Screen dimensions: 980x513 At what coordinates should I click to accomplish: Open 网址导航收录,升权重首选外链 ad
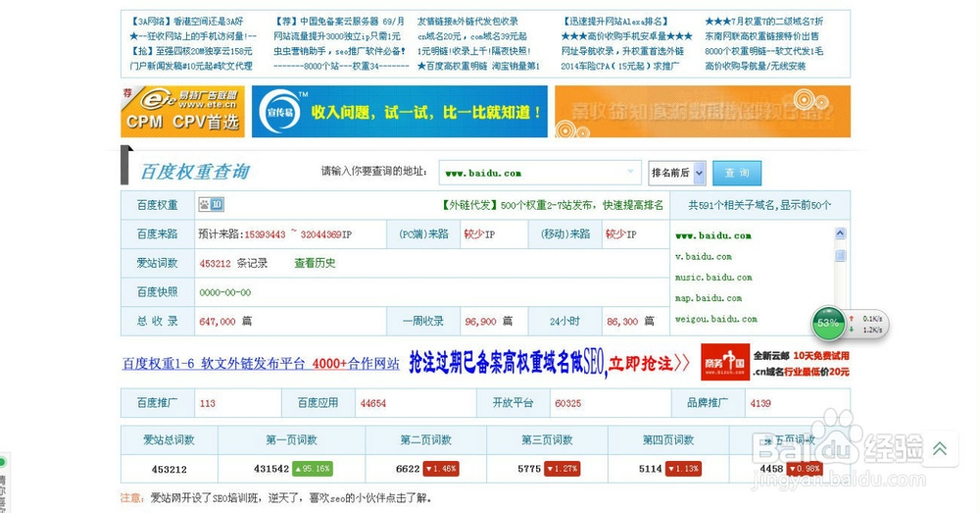point(622,51)
